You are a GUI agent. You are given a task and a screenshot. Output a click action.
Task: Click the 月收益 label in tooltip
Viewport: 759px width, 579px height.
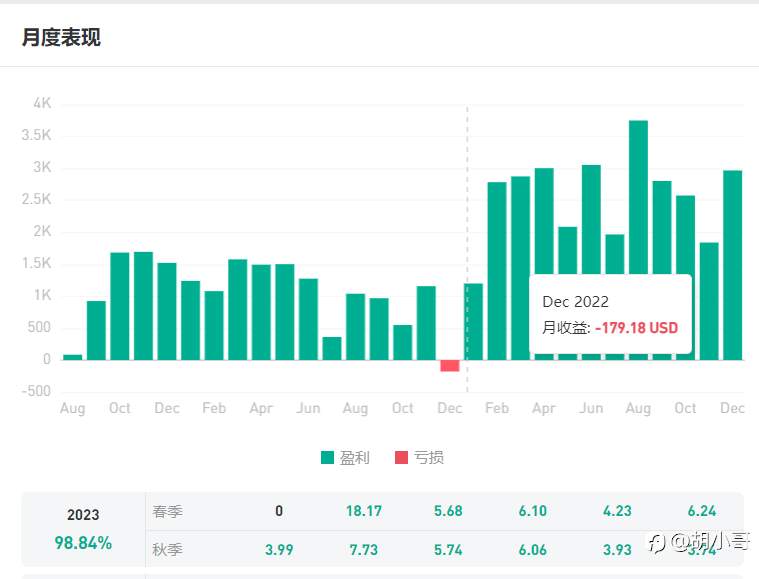(565, 328)
